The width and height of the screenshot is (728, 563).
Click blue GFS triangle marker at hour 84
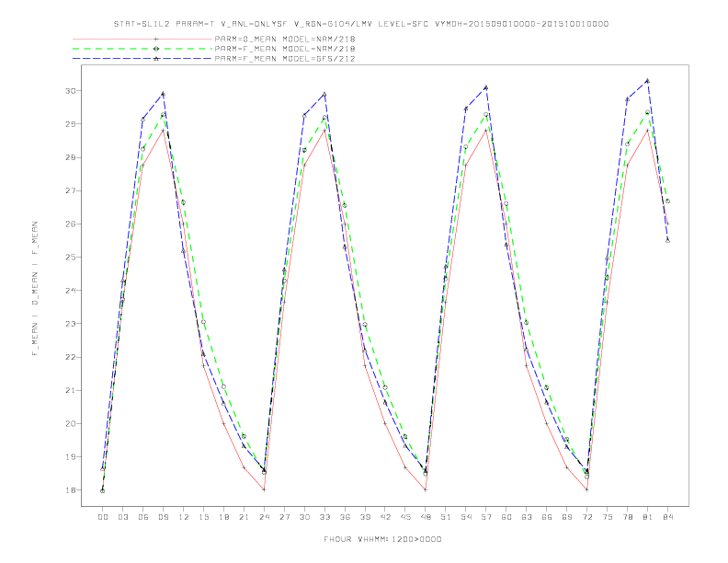(667, 240)
